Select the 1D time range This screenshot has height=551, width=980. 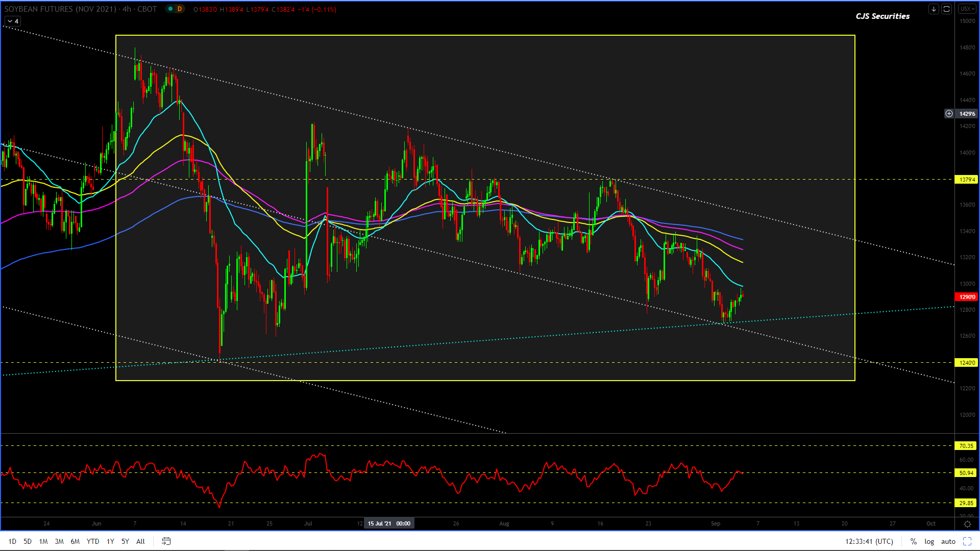(x=12, y=541)
